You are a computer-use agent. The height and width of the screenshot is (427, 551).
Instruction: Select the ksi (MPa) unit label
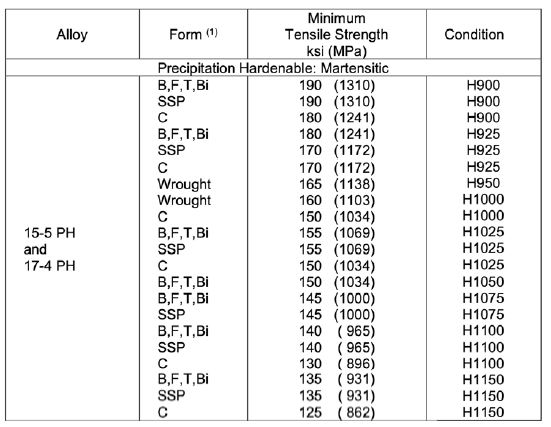pos(337,51)
